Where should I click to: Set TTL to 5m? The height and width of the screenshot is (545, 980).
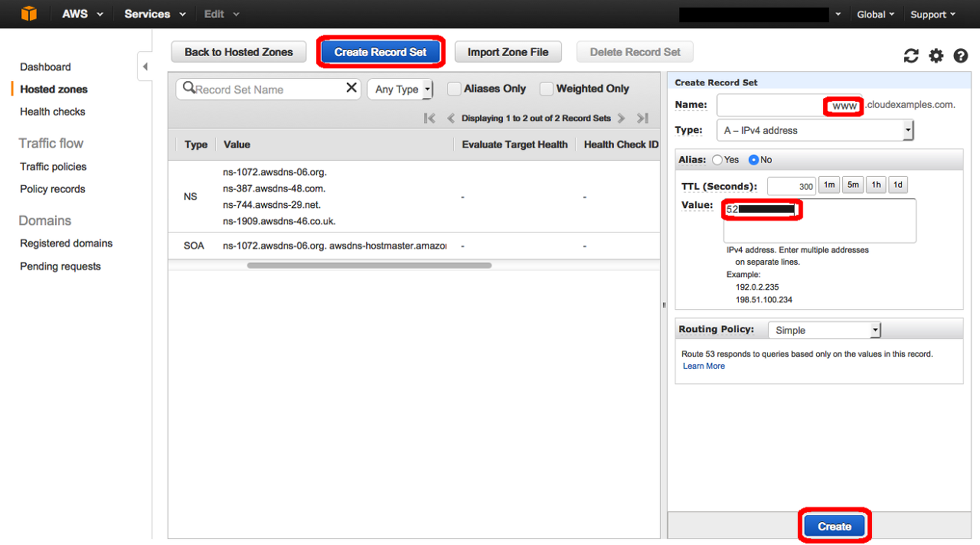pyautogui.click(x=853, y=184)
